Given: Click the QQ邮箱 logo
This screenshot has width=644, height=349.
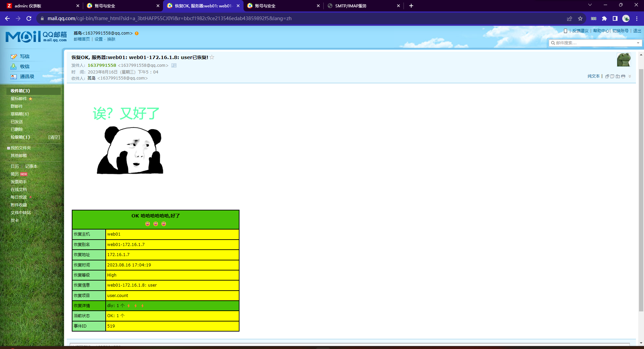Looking at the screenshot, I should 36,36.
